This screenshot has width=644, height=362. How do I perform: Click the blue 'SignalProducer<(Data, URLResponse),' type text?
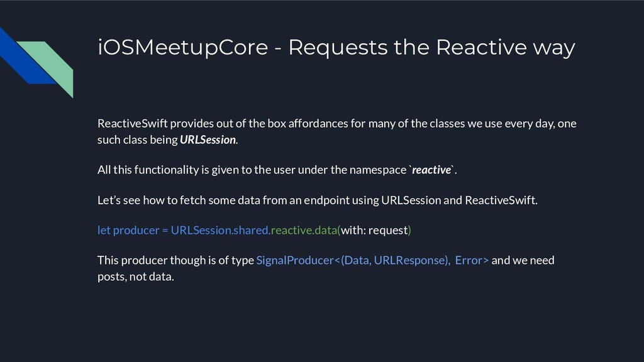pos(353,261)
